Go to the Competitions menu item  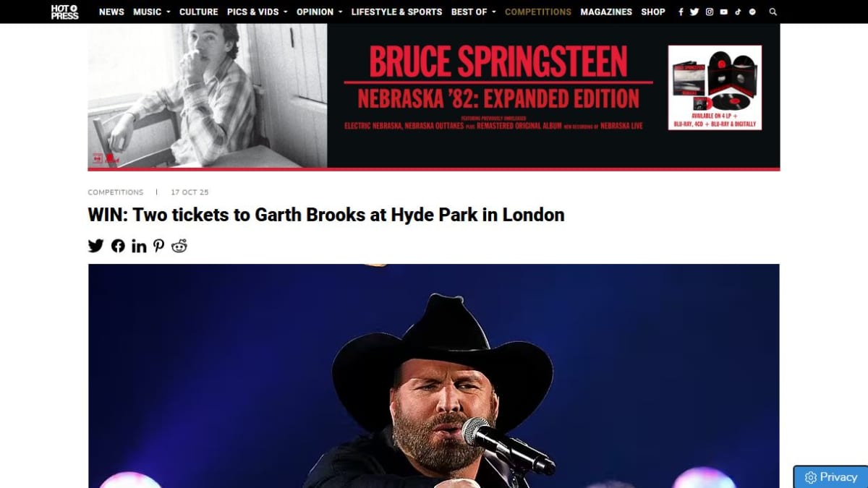coord(538,12)
